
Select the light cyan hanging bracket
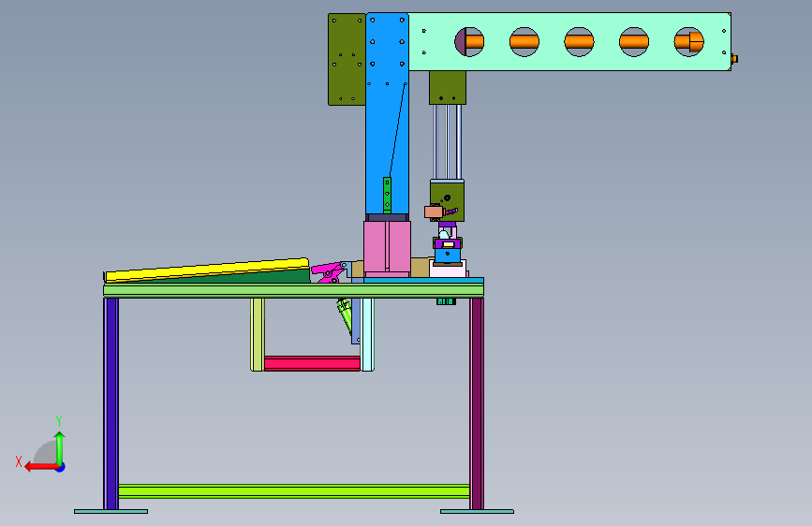(367, 334)
